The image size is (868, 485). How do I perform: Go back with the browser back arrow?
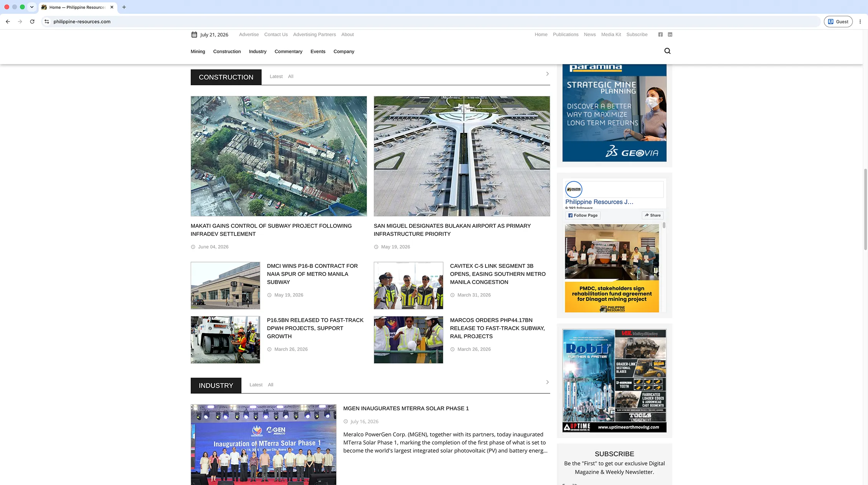pos(8,21)
